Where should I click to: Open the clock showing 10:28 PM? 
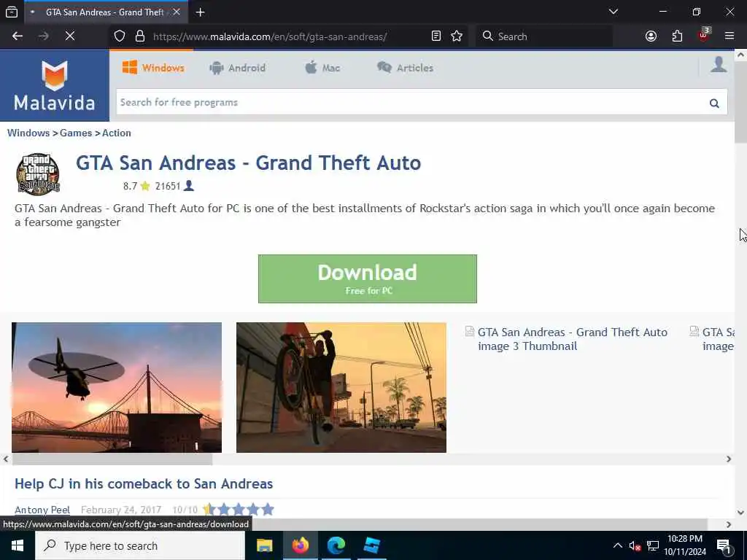685,545
